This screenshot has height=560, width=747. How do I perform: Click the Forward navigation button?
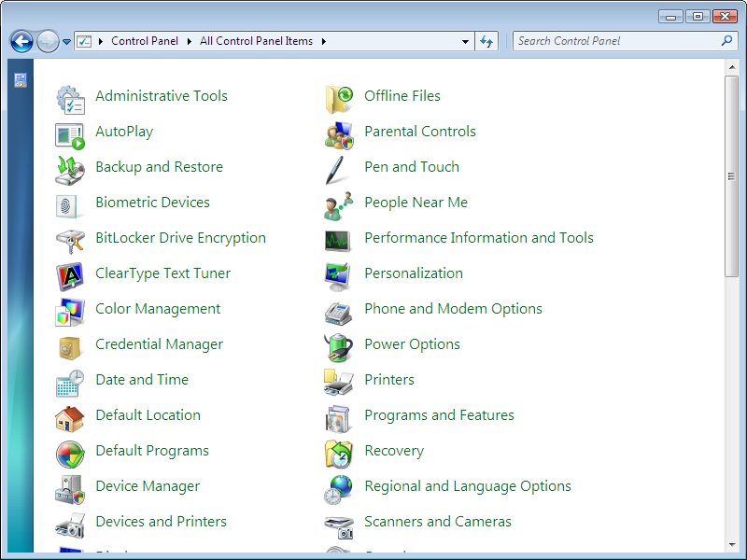(48, 41)
